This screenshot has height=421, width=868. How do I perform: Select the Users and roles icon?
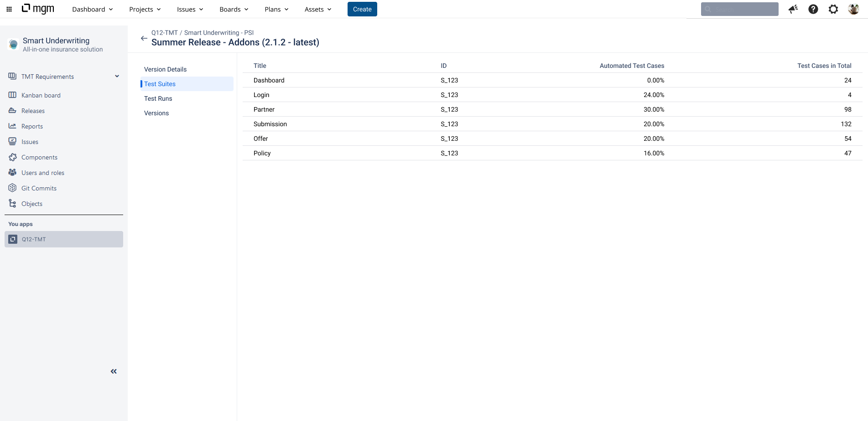[x=12, y=172]
